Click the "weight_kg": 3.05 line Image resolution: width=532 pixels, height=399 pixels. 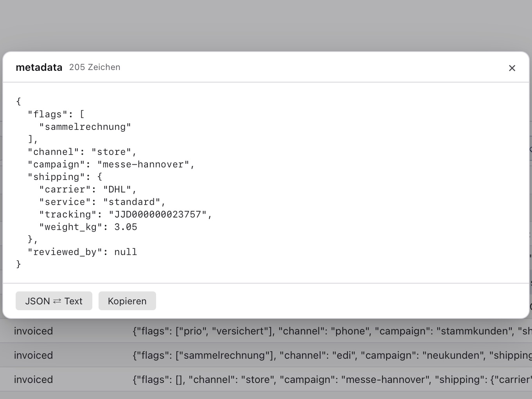88,227
